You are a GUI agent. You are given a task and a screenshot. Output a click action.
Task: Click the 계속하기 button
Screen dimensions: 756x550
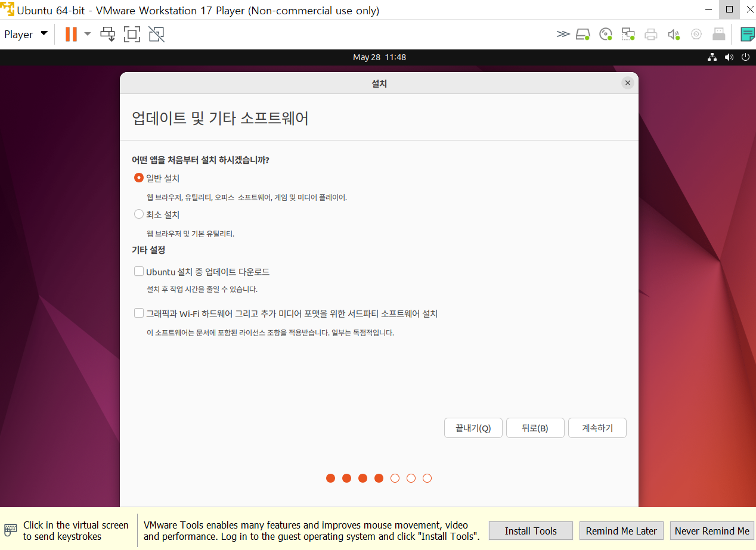597,428
